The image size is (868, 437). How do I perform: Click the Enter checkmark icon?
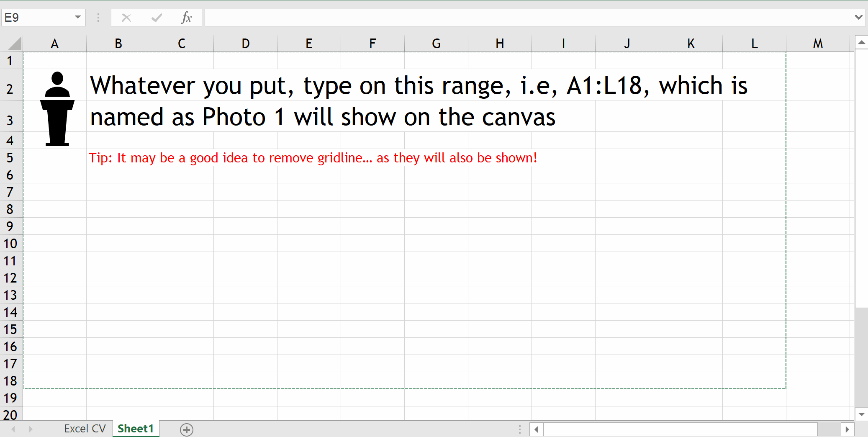click(x=157, y=18)
